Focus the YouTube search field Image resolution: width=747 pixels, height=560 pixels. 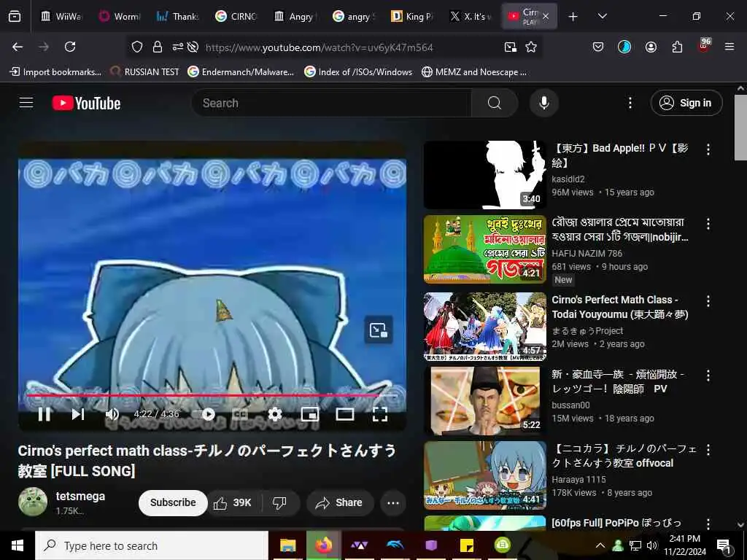[x=332, y=103]
